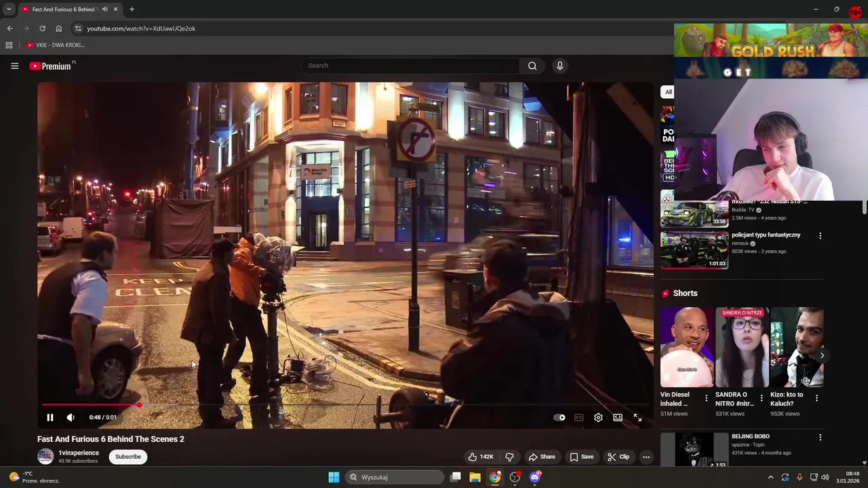Image resolution: width=868 pixels, height=488 pixels.
Task: Switch to theater mode view
Action: (x=618, y=418)
